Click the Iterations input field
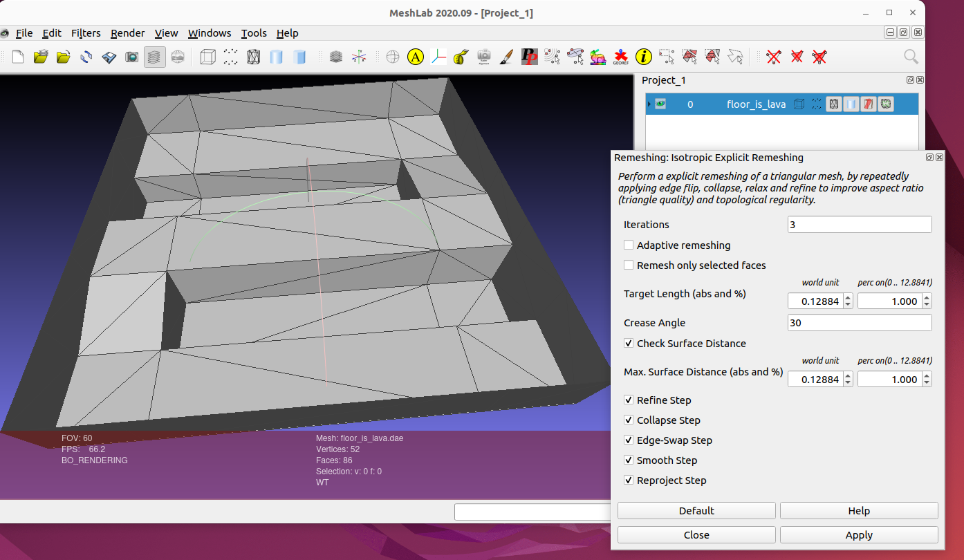 pos(860,225)
